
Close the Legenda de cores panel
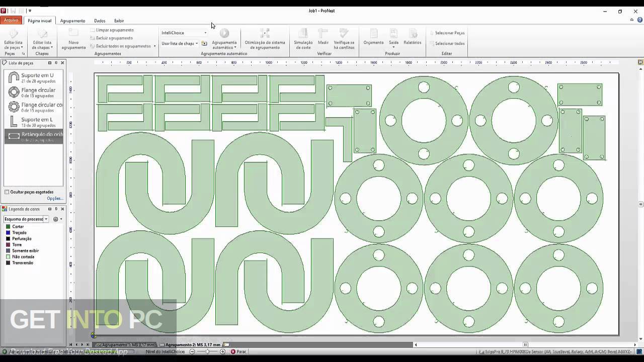[62, 209]
